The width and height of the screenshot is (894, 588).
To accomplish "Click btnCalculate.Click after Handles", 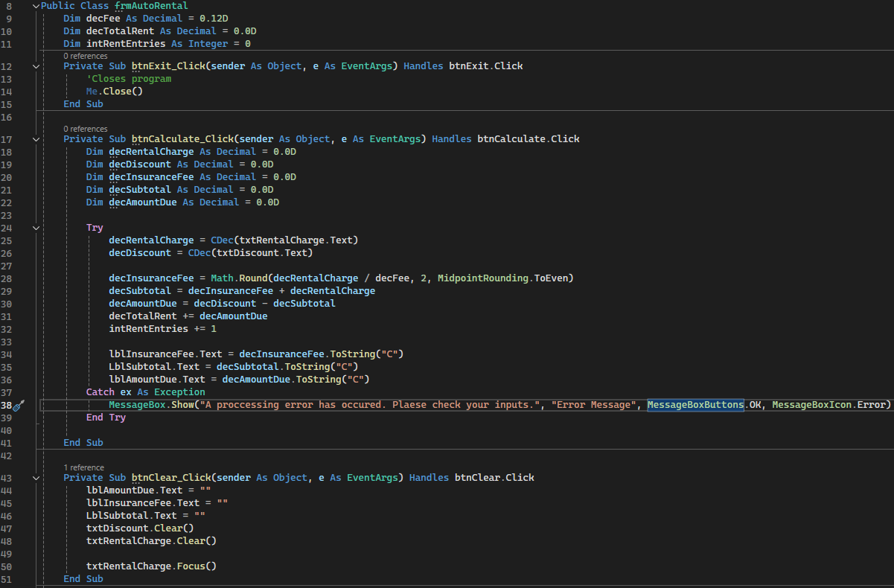I will [528, 139].
